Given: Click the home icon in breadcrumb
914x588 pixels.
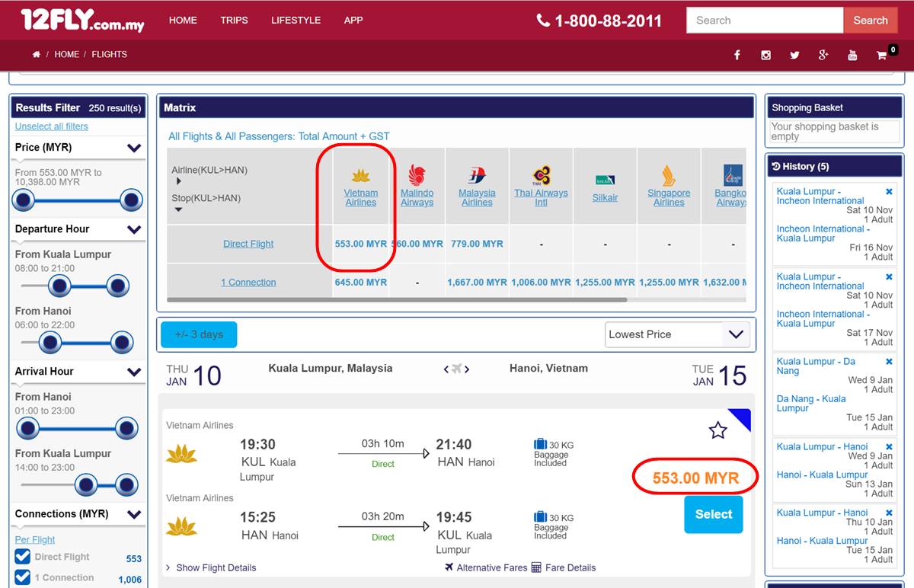Looking at the screenshot, I should click(x=37, y=55).
